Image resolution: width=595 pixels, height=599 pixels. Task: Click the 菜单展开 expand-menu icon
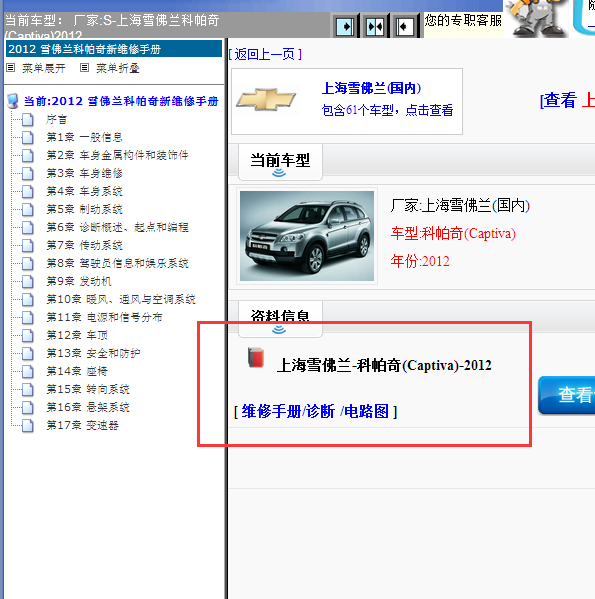11,68
